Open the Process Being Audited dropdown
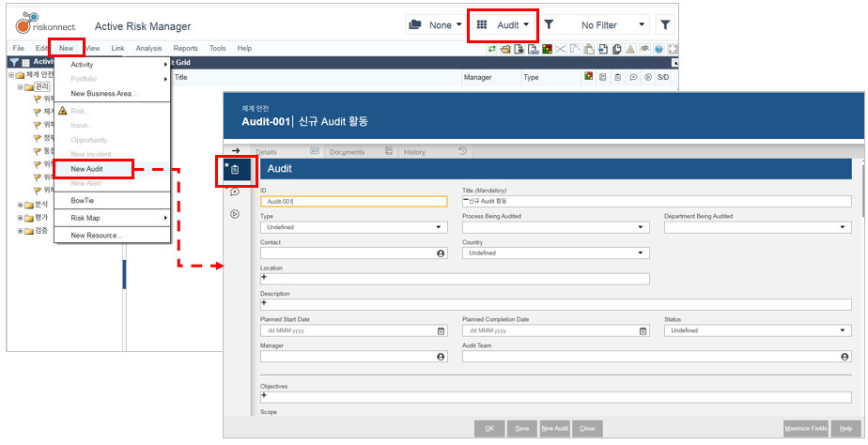This screenshot has height=445, width=868. (x=556, y=227)
